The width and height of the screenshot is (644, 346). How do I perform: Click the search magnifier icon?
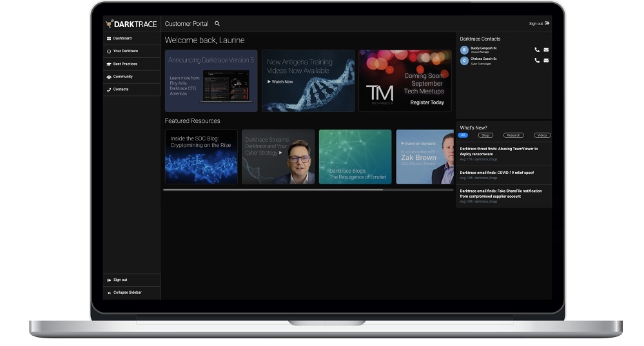click(x=217, y=24)
